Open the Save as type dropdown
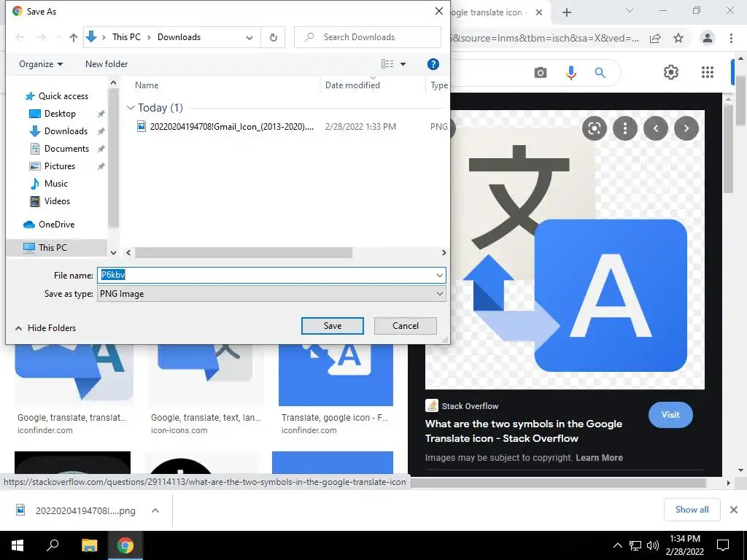The height and width of the screenshot is (560, 747). pos(271,294)
